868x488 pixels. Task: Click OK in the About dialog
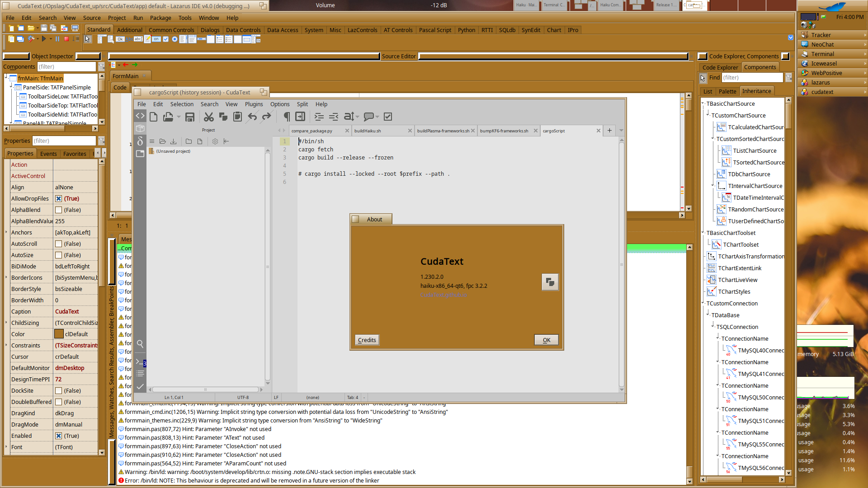(x=546, y=340)
